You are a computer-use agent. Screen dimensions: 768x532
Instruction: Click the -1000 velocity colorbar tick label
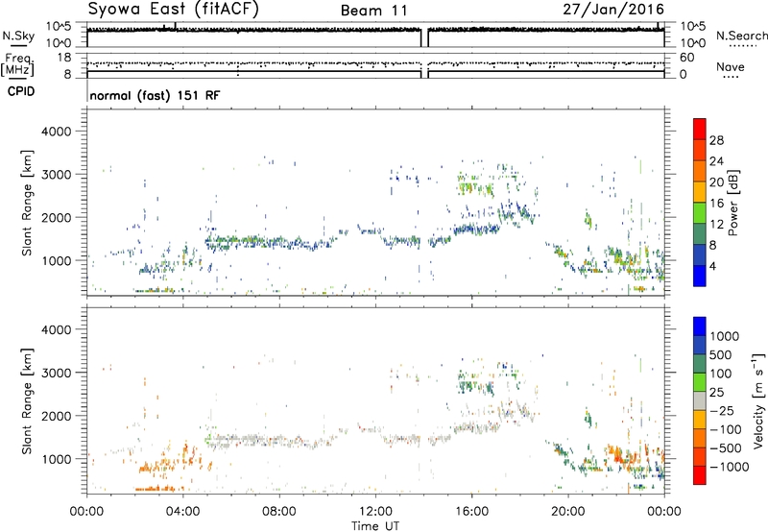point(730,467)
